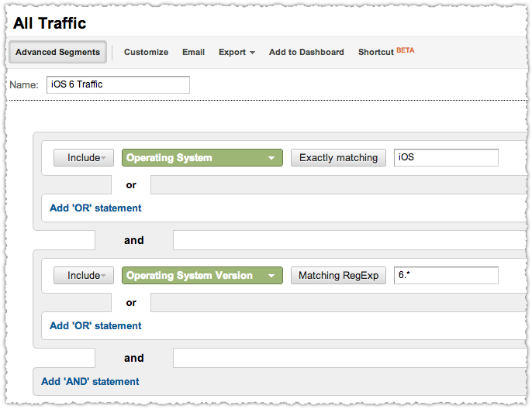Click Add 'AND' statement link
The width and height of the screenshot is (532, 409).
tap(90, 382)
